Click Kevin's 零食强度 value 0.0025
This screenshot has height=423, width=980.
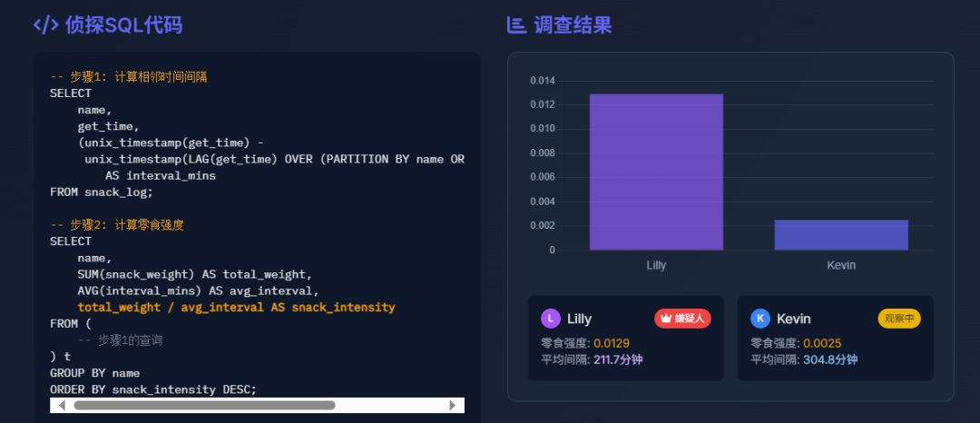(822, 343)
